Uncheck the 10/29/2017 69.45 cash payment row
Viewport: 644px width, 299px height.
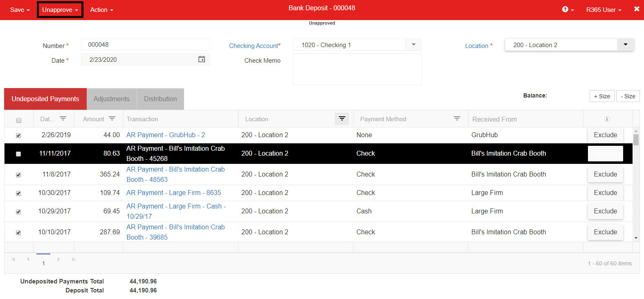(x=18, y=212)
